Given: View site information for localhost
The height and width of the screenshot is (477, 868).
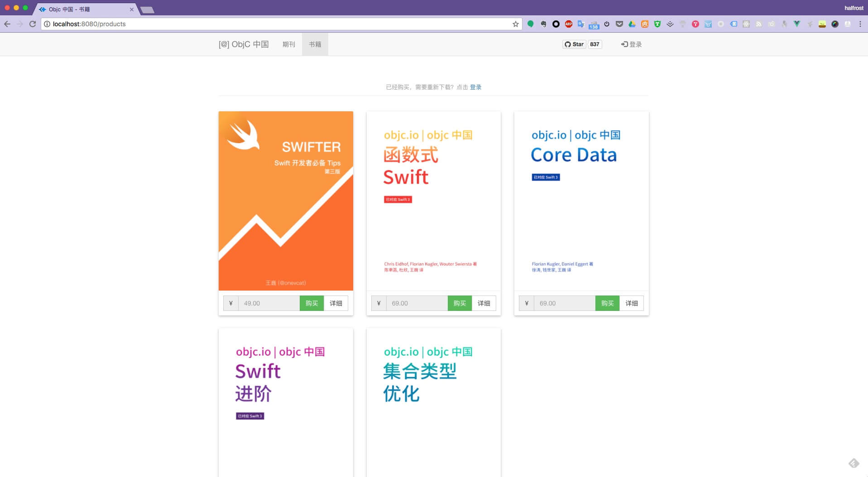Looking at the screenshot, I should (47, 24).
